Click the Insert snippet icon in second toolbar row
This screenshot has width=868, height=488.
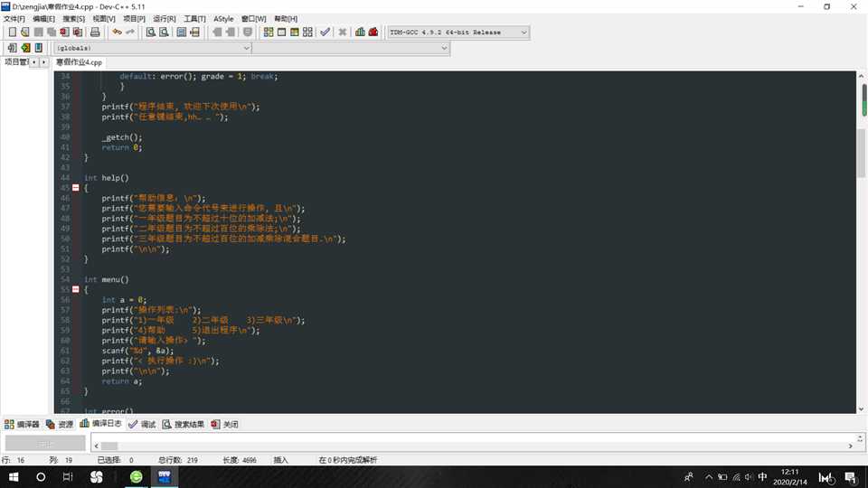(x=12, y=48)
